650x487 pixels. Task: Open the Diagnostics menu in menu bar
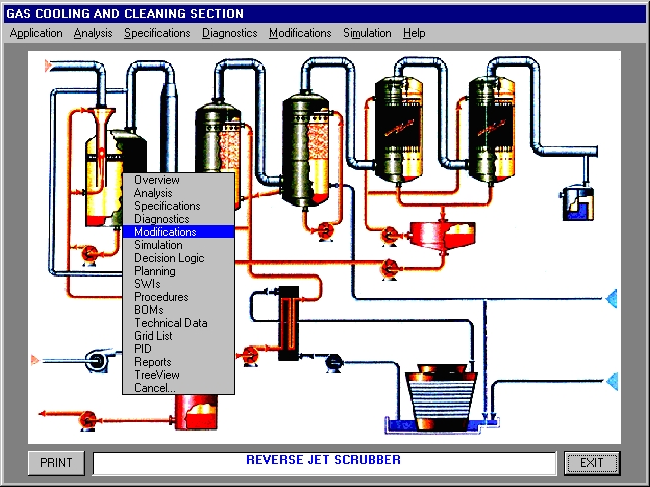pos(230,33)
